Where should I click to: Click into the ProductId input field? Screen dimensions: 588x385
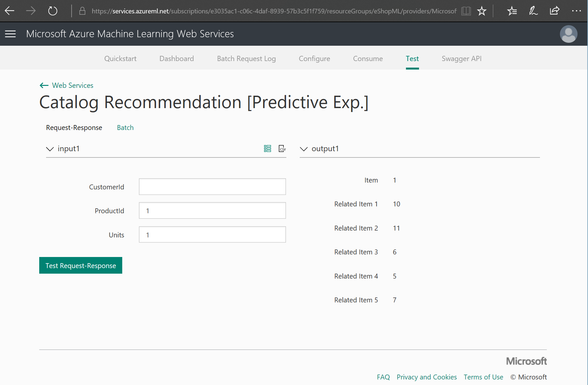[212, 211]
